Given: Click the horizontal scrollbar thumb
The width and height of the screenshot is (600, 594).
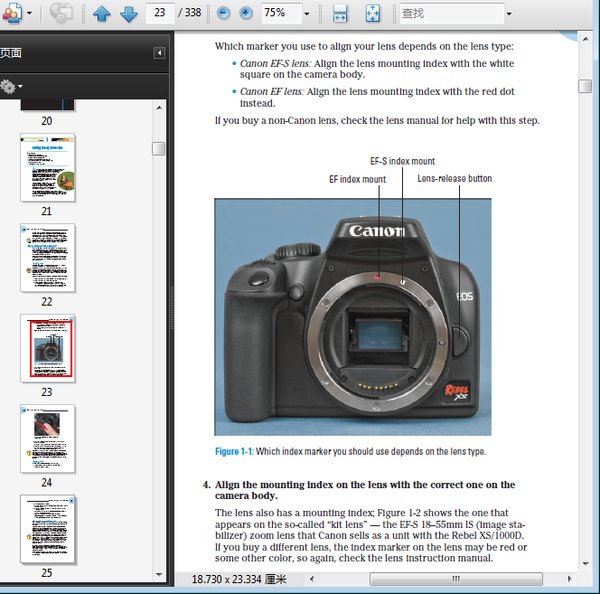Looking at the screenshot, I should click(x=456, y=579).
